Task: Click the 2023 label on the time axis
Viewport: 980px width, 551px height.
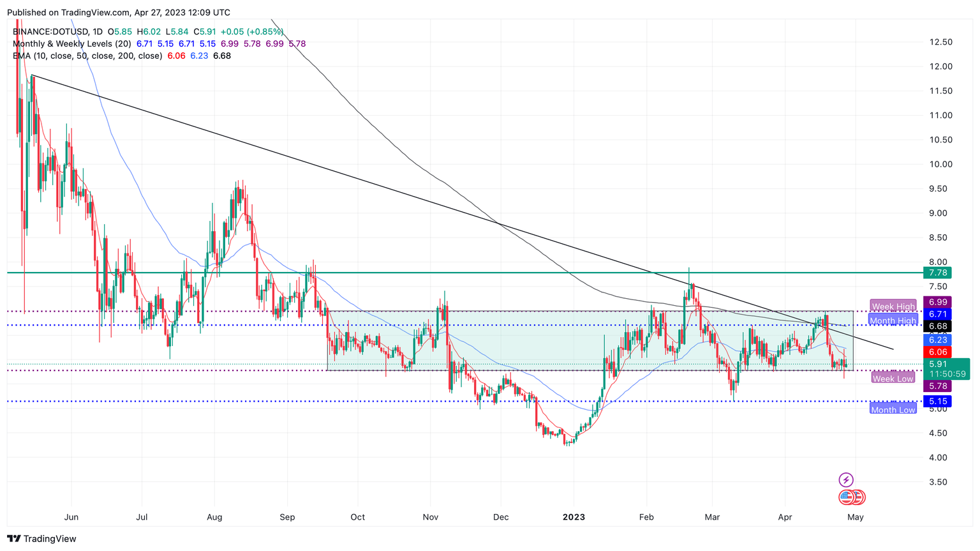Action: 574,517
